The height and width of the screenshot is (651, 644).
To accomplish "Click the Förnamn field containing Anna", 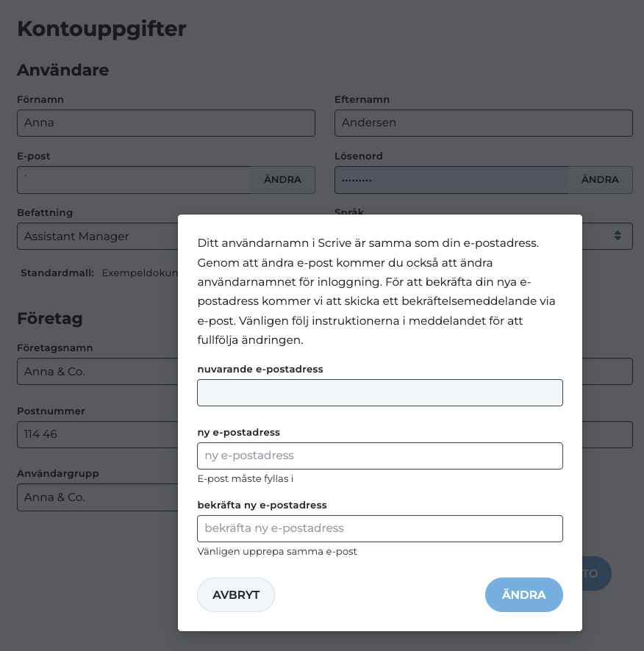I will pos(165,123).
